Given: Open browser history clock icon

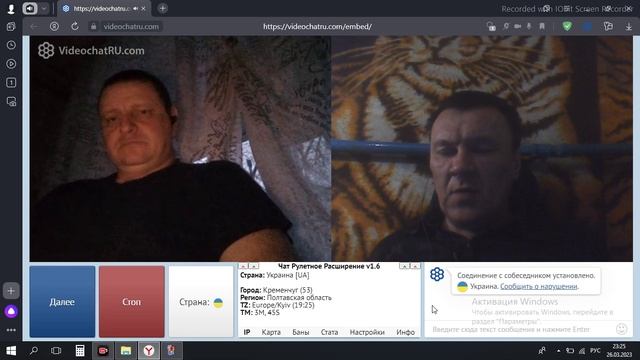Looking at the screenshot, I should pos(11,45).
